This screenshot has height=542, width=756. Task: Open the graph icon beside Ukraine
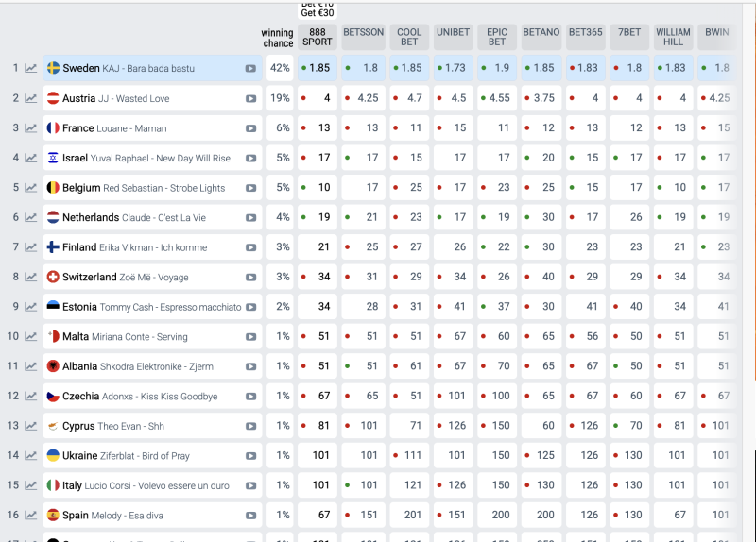[x=31, y=456]
